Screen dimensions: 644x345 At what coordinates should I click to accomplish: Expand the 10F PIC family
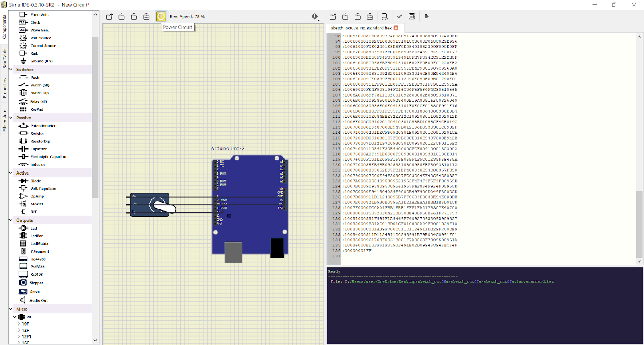(x=19, y=324)
